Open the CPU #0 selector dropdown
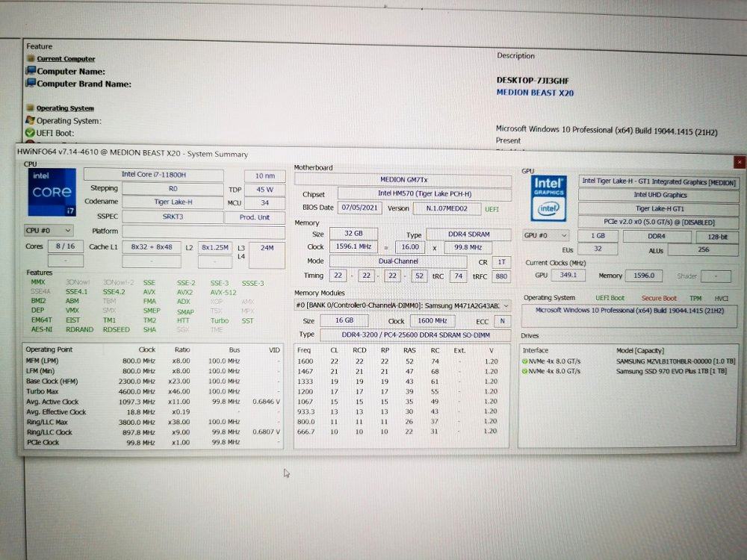747x560 pixels. click(49, 231)
